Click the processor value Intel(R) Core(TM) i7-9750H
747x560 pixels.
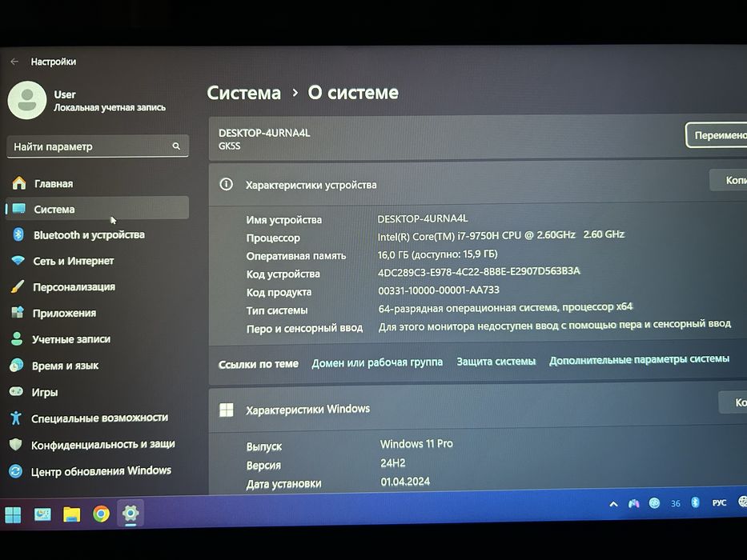[500, 235]
